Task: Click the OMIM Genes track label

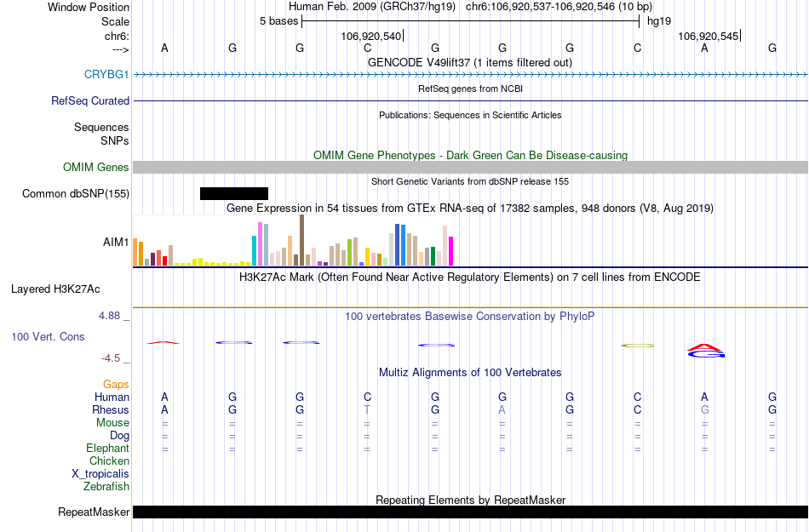Action: 95,168
